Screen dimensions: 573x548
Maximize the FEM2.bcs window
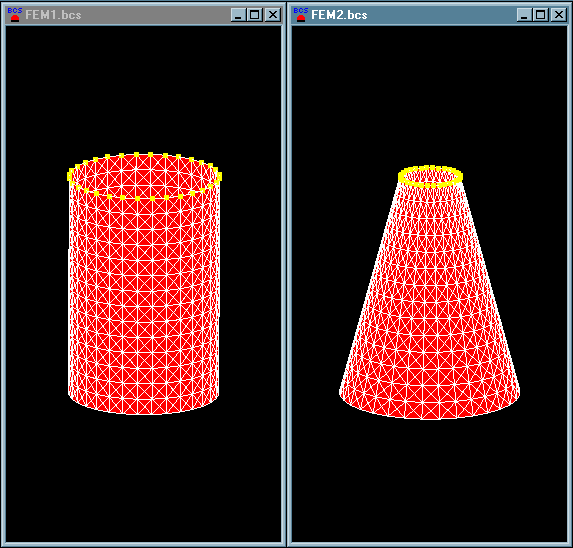tap(540, 15)
